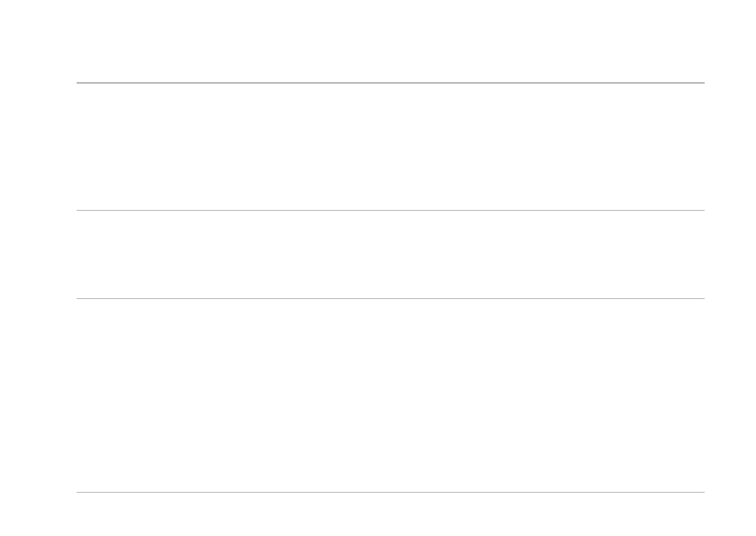Screen dimensions: 756x536
Task: Click the tall empty section above the bottom divider
Action: point(389,395)
